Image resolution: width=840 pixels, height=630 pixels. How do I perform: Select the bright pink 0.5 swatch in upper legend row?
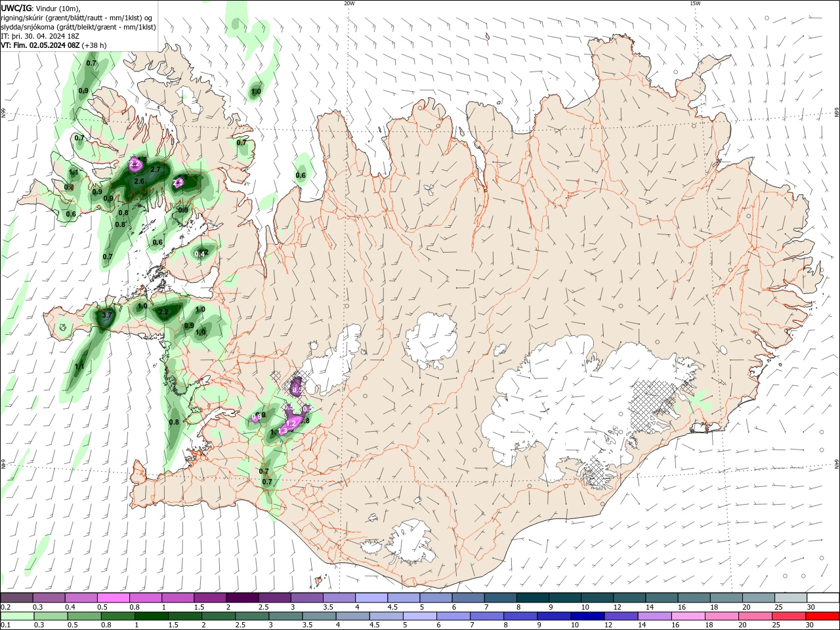pyautogui.click(x=114, y=598)
